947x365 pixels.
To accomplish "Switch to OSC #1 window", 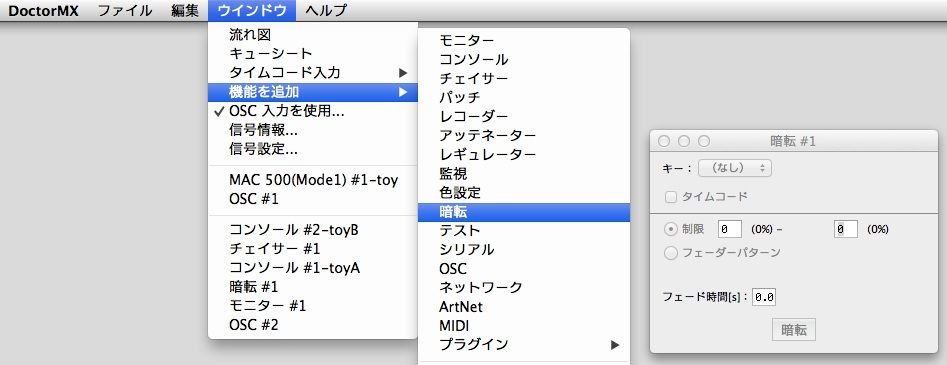I will tap(313, 199).
